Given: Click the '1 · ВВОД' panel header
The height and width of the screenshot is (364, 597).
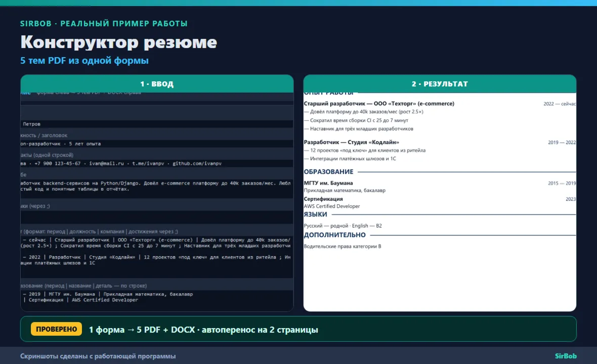Looking at the screenshot, I should (x=157, y=84).
